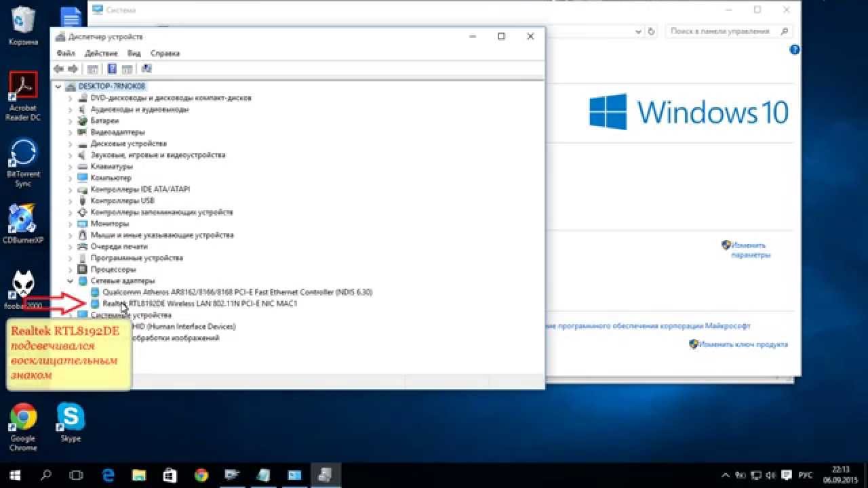
Task: Scan for hardware changes via monitor toolbar icon
Action: click(146, 68)
